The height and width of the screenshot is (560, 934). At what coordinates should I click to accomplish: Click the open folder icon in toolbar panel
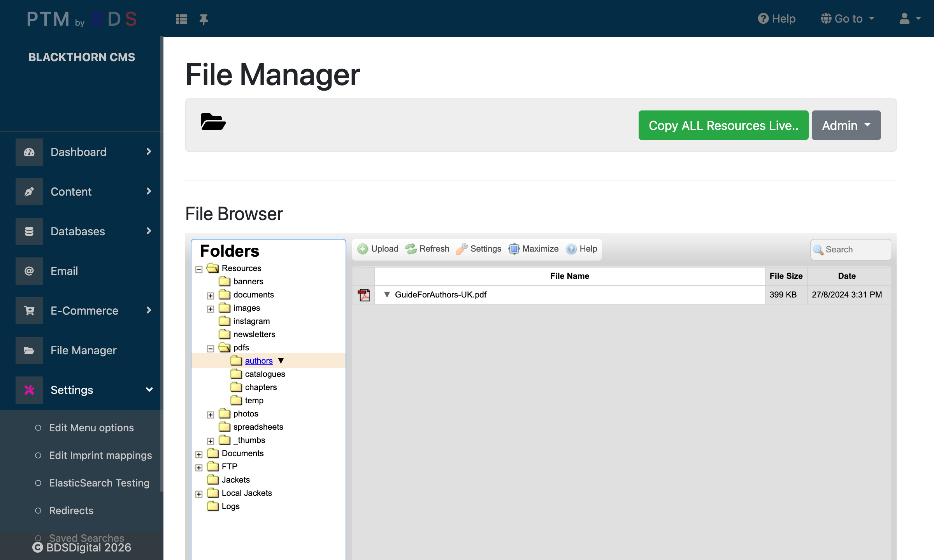tap(213, 122)
